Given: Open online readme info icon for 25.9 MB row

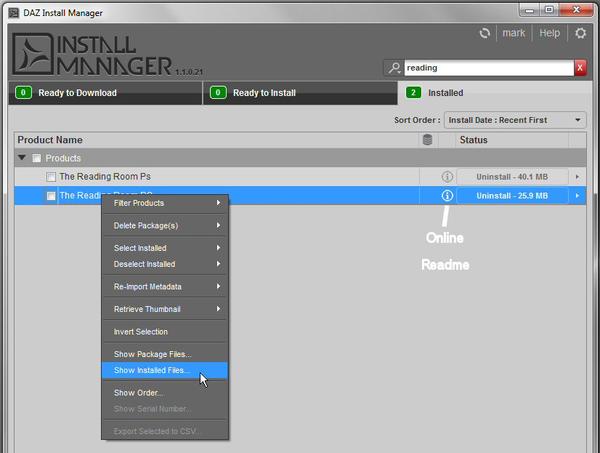Looking at the screenshot, I should (447, 196).
